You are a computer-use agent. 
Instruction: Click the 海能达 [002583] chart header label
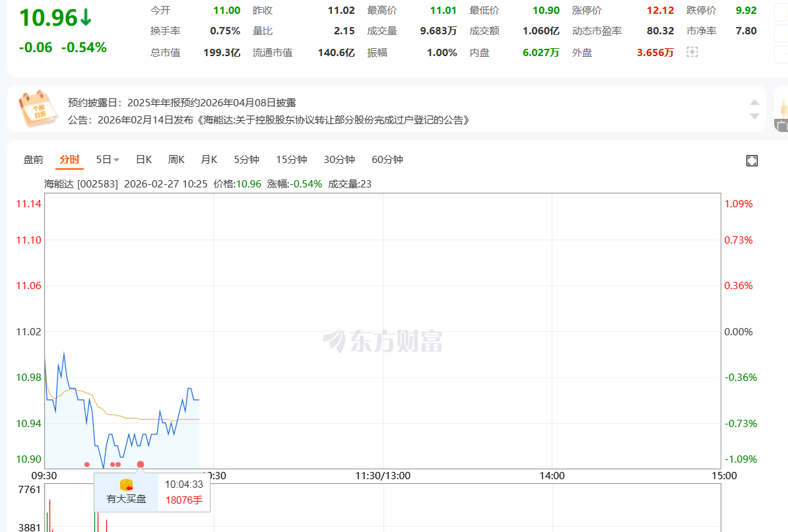click(81, 184)
